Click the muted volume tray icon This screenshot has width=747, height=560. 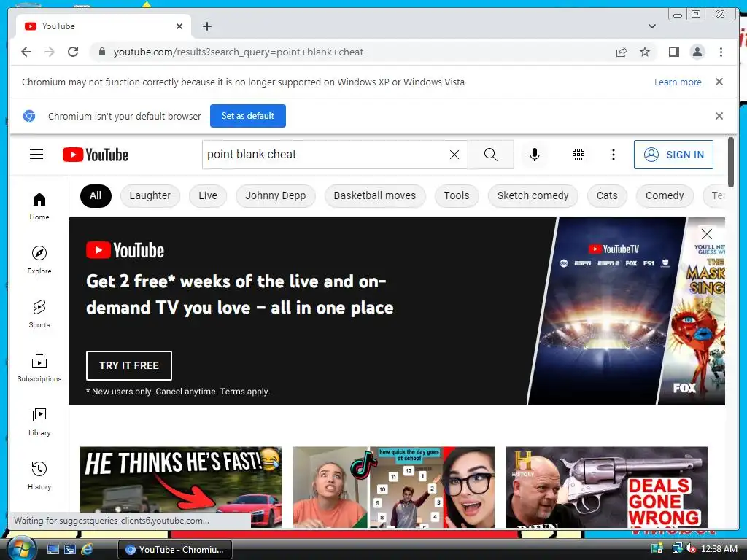pos(690,548)
